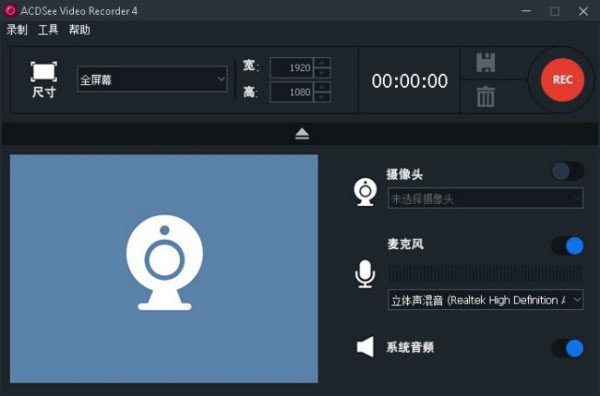Decrease width with the down stepper arrow
Screen dimensions: 600x396
tap(322, 73)
